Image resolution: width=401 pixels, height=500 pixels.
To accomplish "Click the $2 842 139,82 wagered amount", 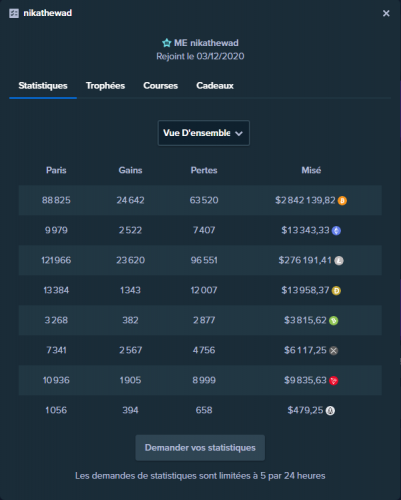I will (x=305, y=200).
